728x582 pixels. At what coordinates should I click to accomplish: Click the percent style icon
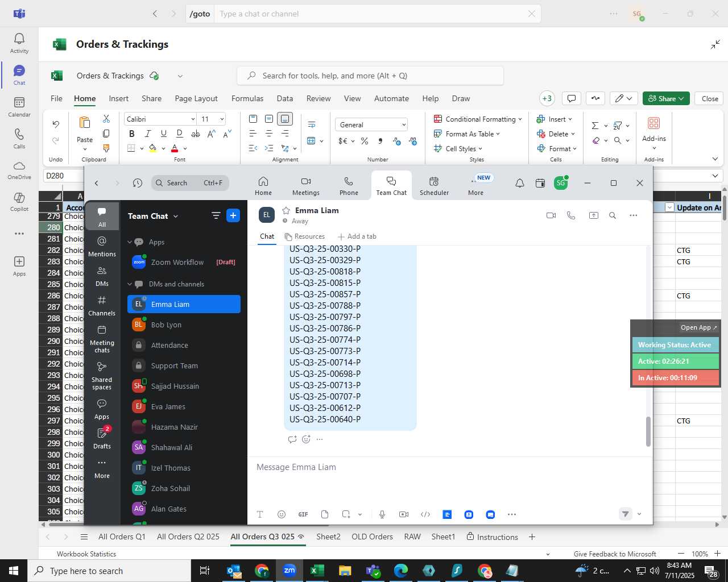point(364,141)
